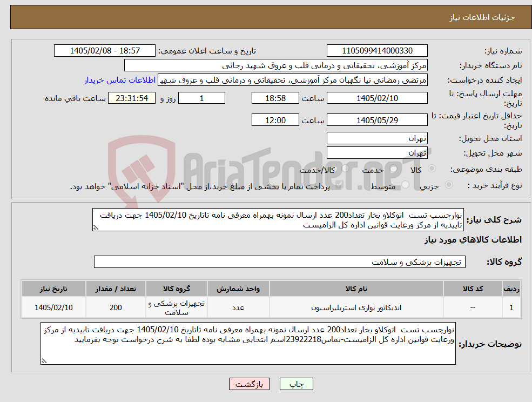This screenshot has width=532, height=402.
Task: Click the گروه کالا table column header
Action: click(177, 289)
